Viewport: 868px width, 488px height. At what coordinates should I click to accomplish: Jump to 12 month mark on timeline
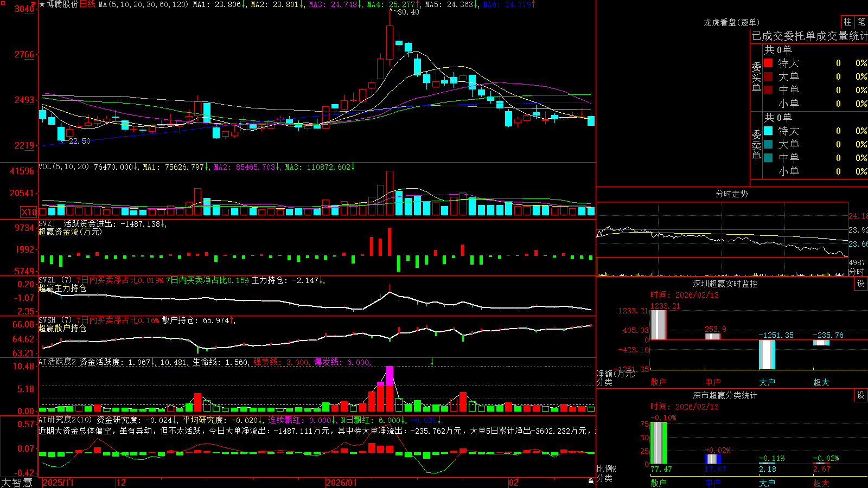click(122, 483)
